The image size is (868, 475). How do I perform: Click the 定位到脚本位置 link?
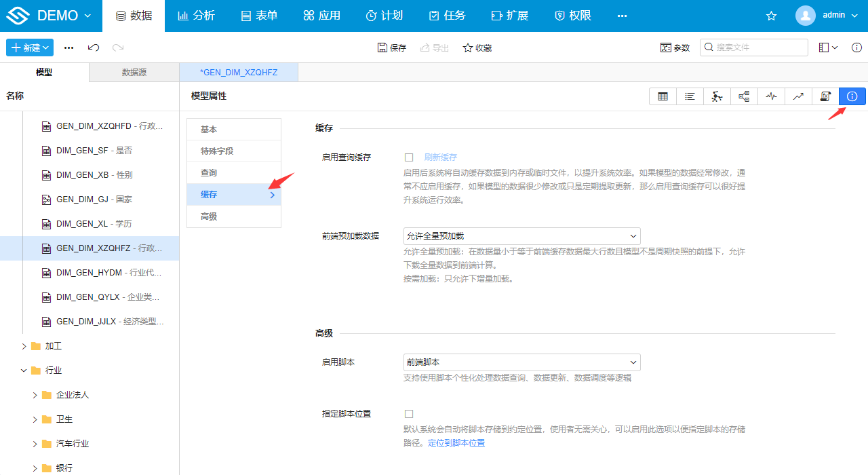pos(456,443)
